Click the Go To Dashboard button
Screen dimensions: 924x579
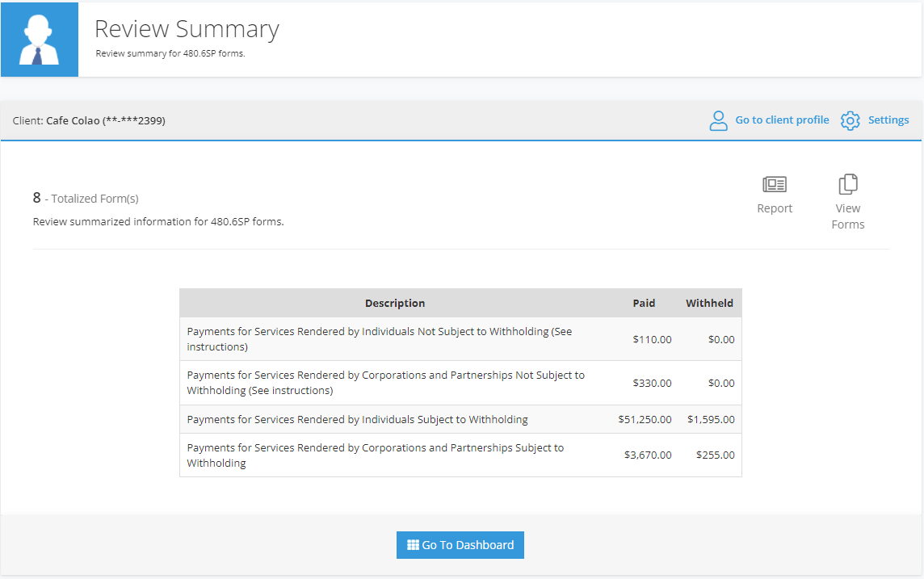(x=460, y=545)
